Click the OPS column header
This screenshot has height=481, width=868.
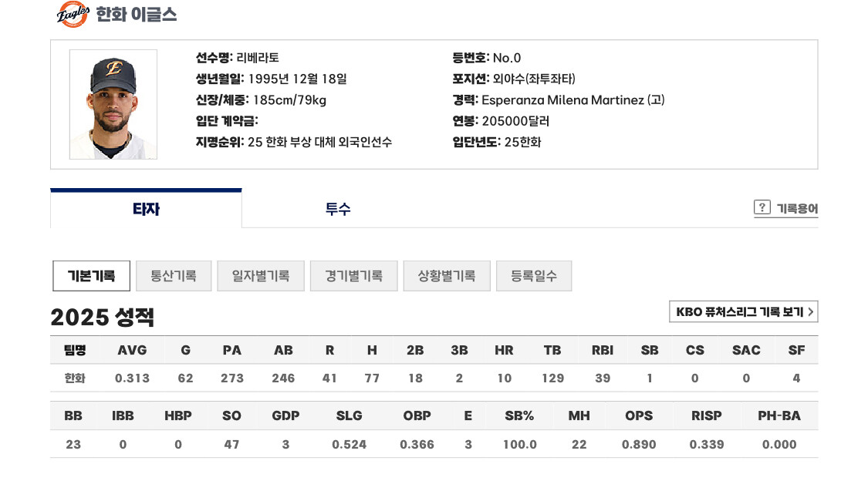[639, 415]
